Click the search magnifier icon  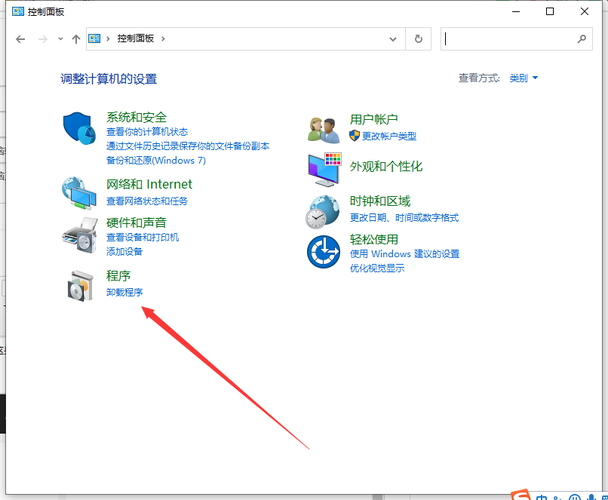pos(582,39)
